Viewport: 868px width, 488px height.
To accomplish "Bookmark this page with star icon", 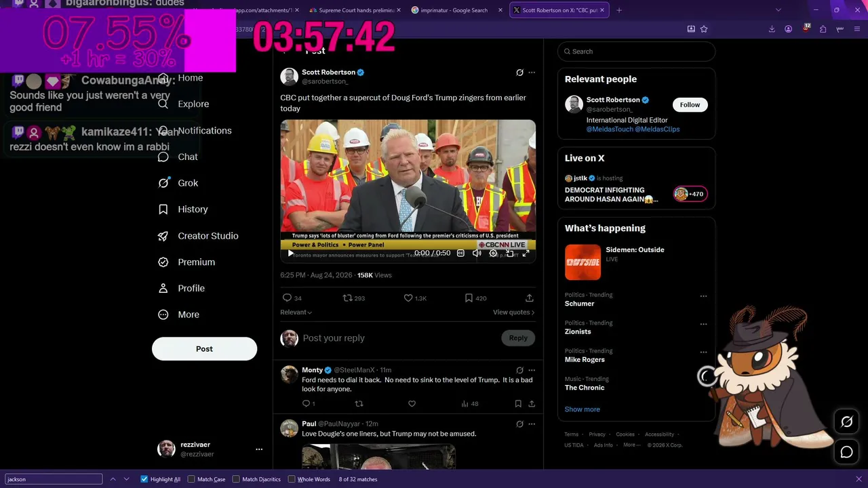I will (704, 29).
